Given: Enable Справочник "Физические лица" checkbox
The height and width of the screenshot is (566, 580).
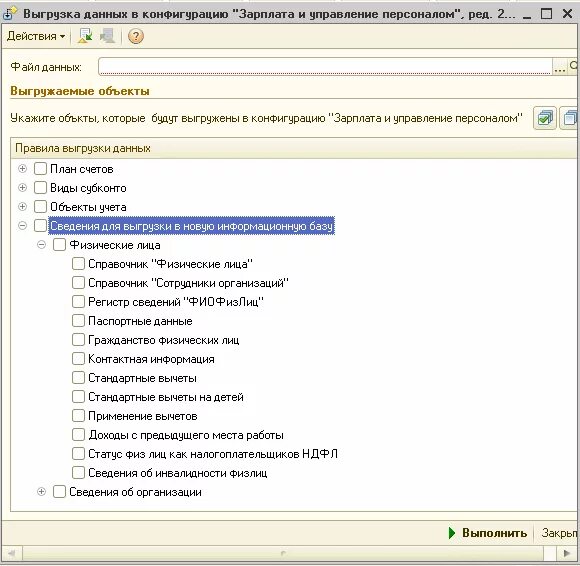Looking at the screenshot, I should click(78, 264).
